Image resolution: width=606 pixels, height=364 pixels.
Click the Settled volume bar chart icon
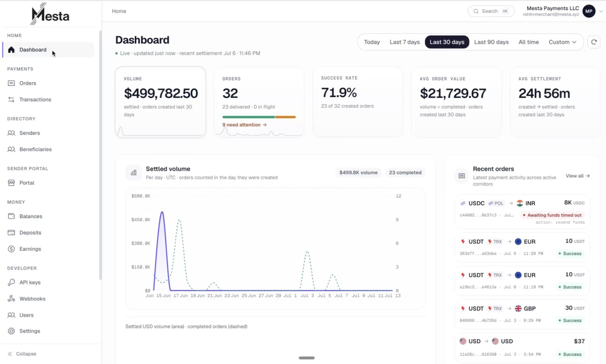(x=134, y=173)
